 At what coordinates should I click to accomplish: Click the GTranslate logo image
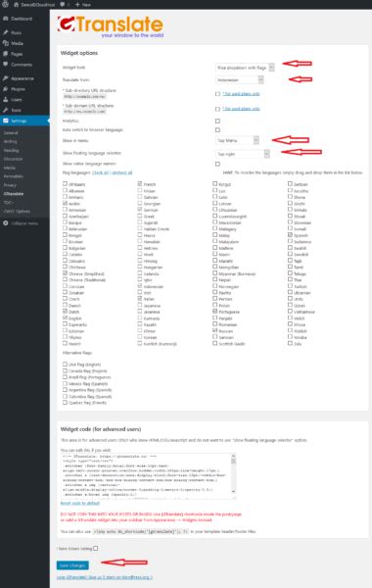coord(111,26)
